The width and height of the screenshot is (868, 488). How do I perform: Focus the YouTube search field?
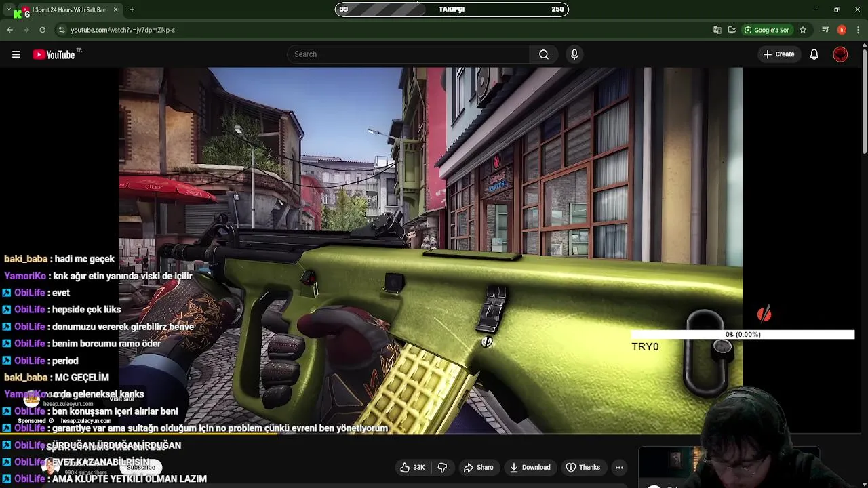point(408,54)
